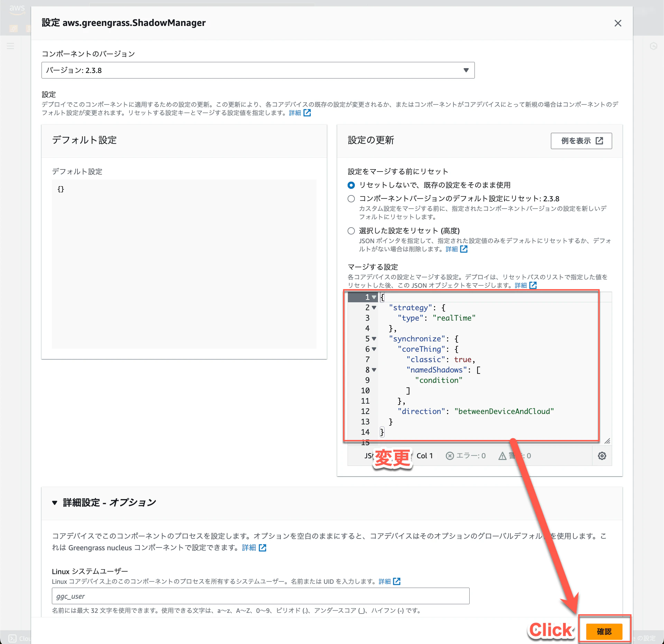Click the "namedShadows" key in the editor
Image resolution: width=664 pixels, height=644 pixels.
click(436, 370)
